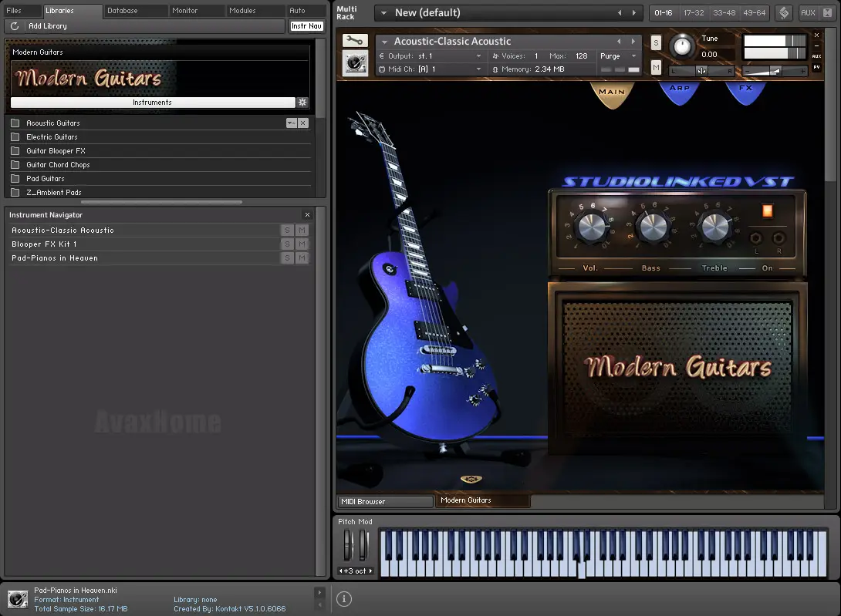Image resolution: width=841 pixels, height=616 pixels.
Task: Open the multi preset dropdown arrow
Action: (x=383, y=13)
